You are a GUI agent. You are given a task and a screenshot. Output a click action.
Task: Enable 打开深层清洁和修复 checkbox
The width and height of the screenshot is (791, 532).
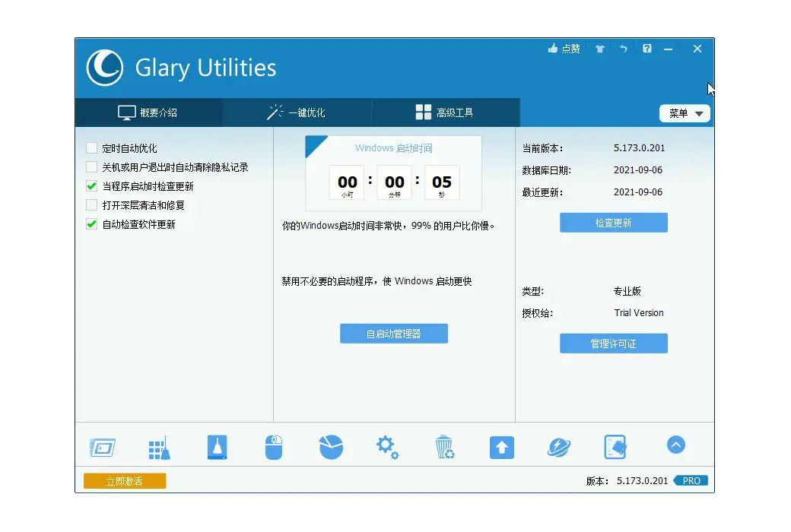click(91, 204)
